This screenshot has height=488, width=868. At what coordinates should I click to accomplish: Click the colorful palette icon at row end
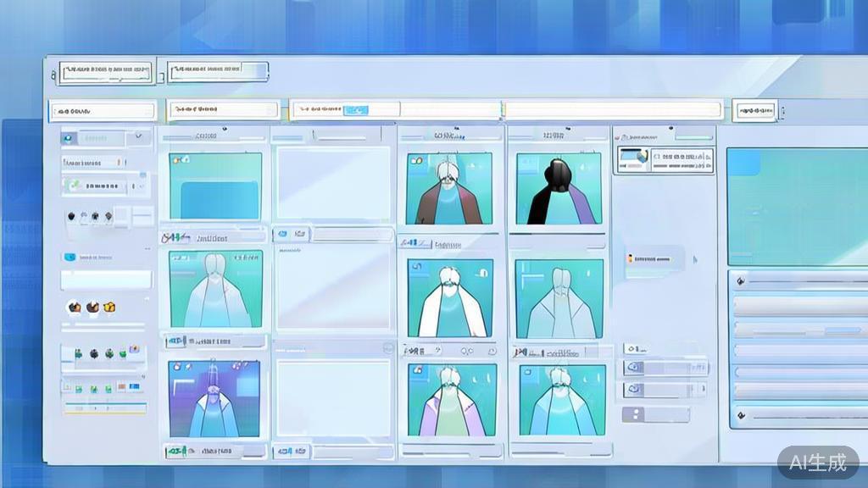[134, 348]
